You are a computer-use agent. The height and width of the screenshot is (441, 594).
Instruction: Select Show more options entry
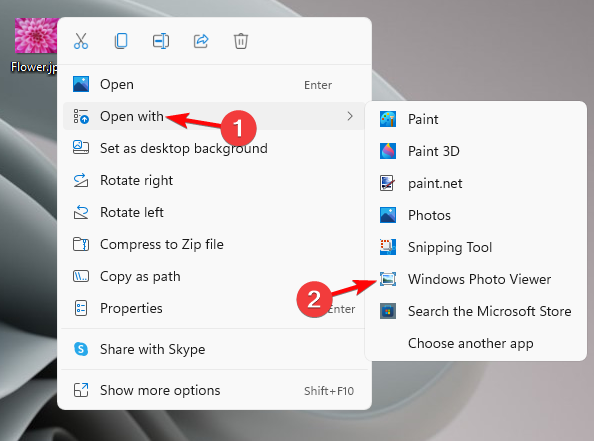click(x=214, y=390)
